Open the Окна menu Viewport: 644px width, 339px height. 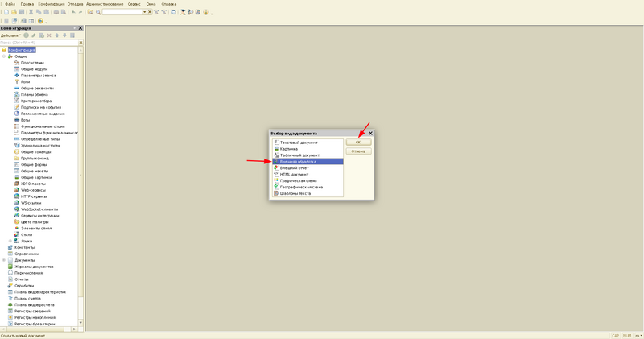coord(151,4)
